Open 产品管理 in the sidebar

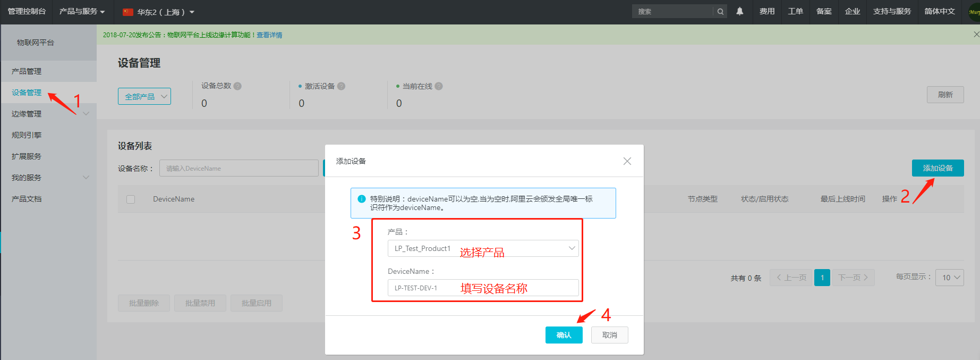point(27,71)
